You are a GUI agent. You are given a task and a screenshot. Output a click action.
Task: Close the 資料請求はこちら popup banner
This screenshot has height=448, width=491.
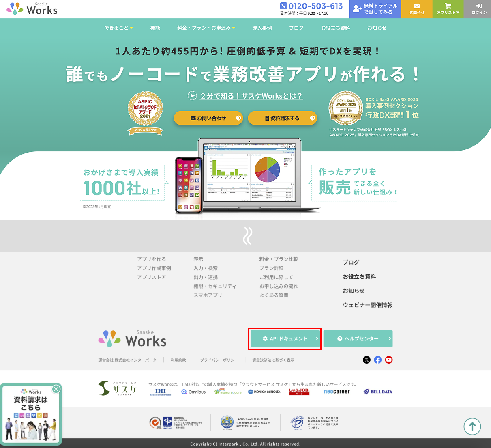(56, 389)
